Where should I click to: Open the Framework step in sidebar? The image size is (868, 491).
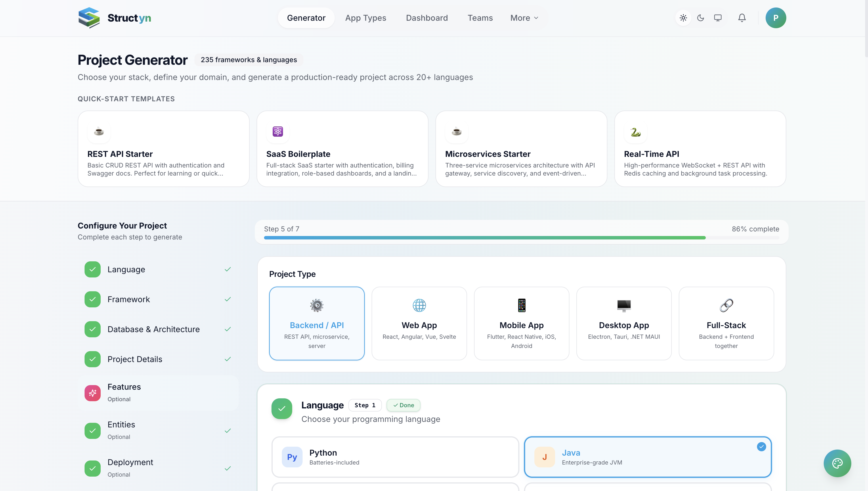tap(158, 299)
